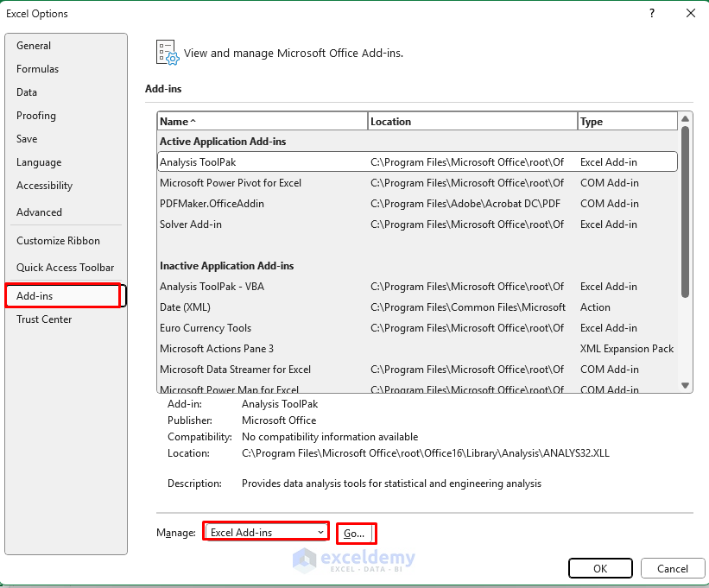Select Euro Currency Tools row
The width and height of the screenshot is (709, 588).
point(417,328)
